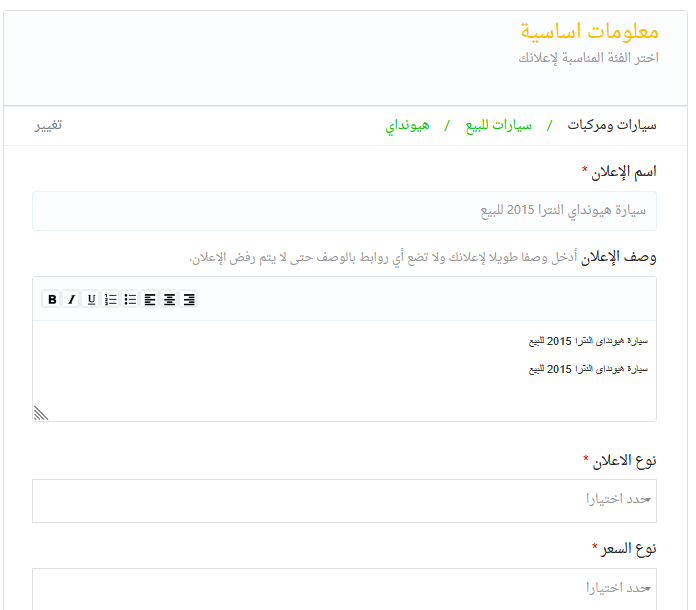This screenshot has height=610, width=696.
Task: Focus the اسم الإعلان input field
Action: pyautogui.click(x=344, y=211)
